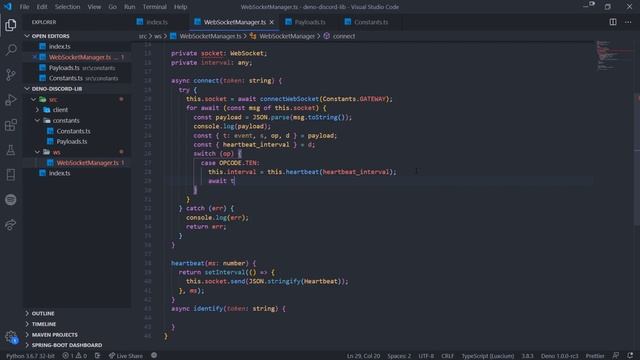The image size is (640, 360).
Task: Open the Extensions view
Action: (x=11, y=125)
